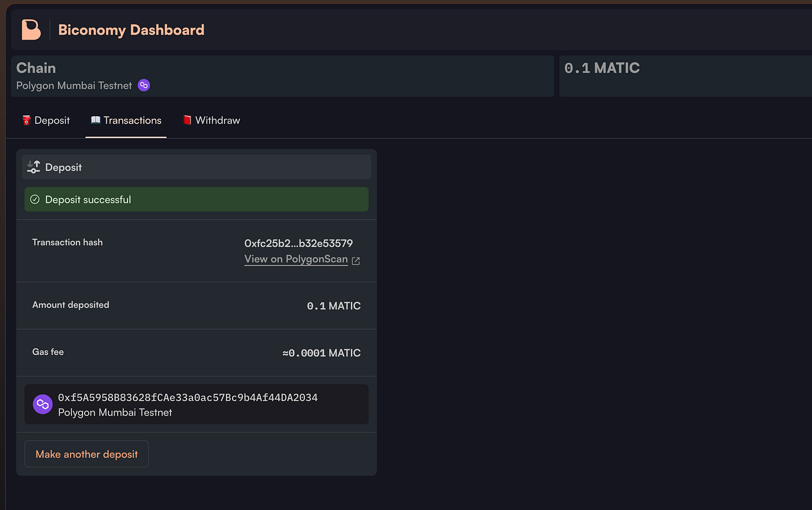Click the Deposit successful banner
Image resolution: width=812 pixels, height=510 pixels.
tap(196, 198)
